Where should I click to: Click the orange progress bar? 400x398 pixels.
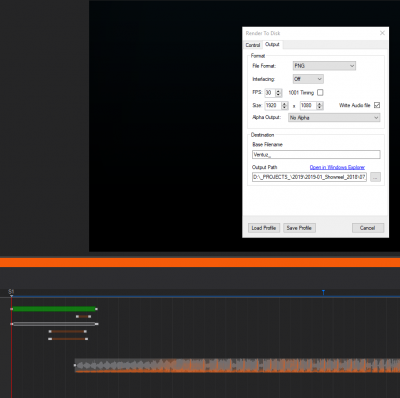pos(200,262)
